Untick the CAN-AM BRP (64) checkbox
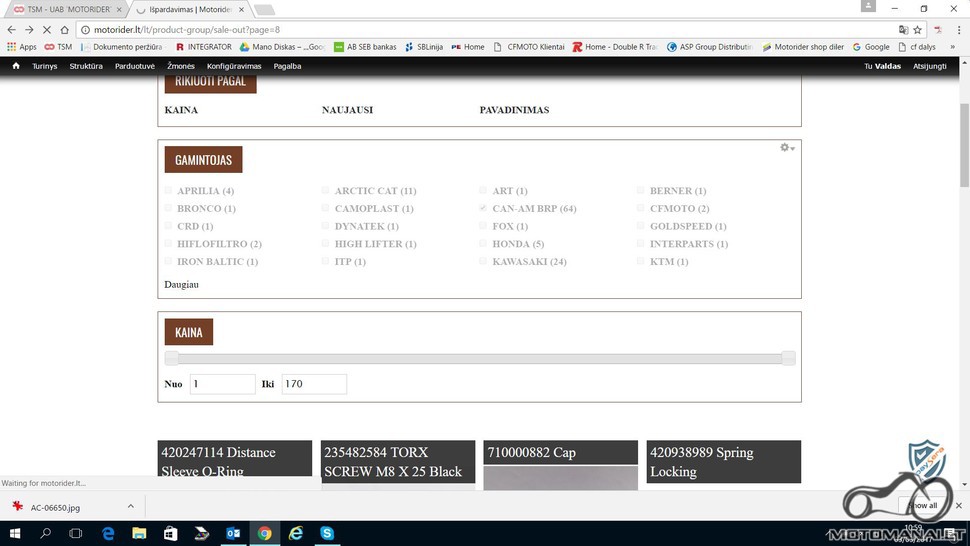 [483, 208]
